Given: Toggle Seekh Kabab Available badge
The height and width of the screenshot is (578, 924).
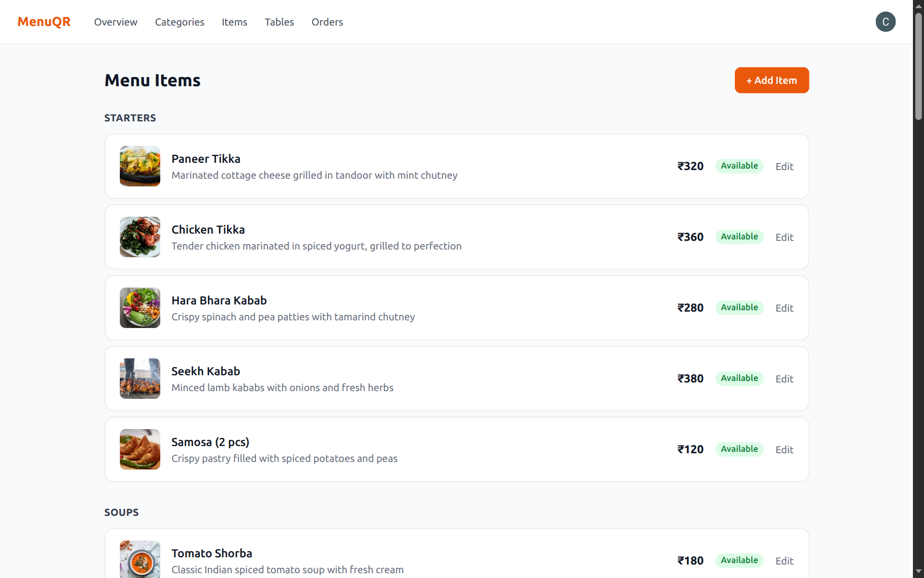Looking at the screenshot, I should pos(739,378).
